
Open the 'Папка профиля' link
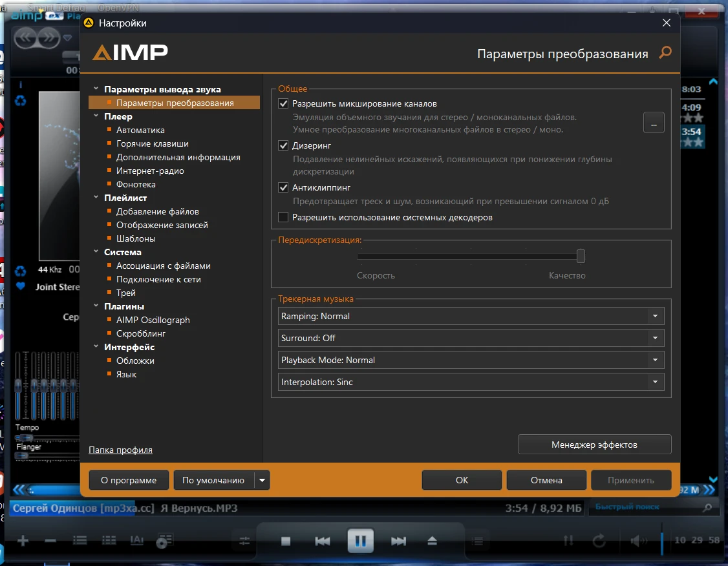coord(120,450)
